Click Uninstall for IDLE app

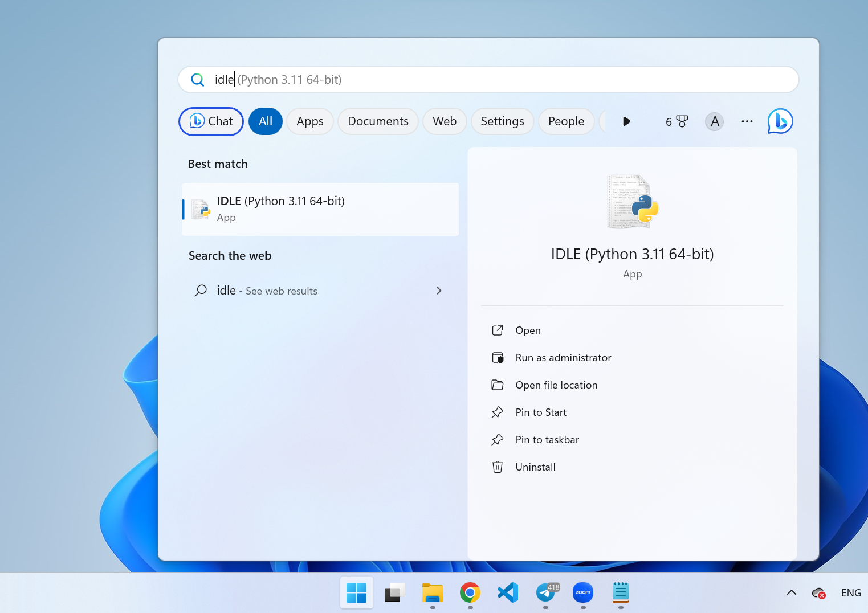[x=535, y=467]
